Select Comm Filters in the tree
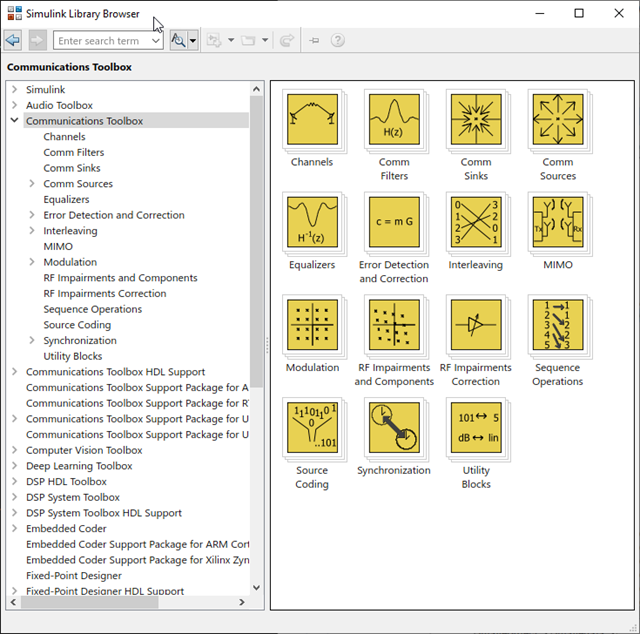The image size is (640, 634). pyautogui.click(x=74, y=152)
